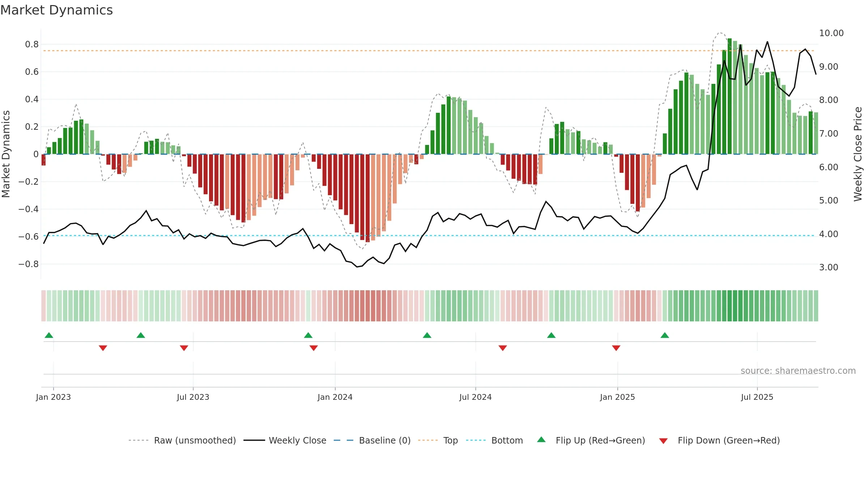Click the Market Dynamics y-axis title
Image resolution: width=868 pixels, height=488 pixels.
[x=6, y=154]
